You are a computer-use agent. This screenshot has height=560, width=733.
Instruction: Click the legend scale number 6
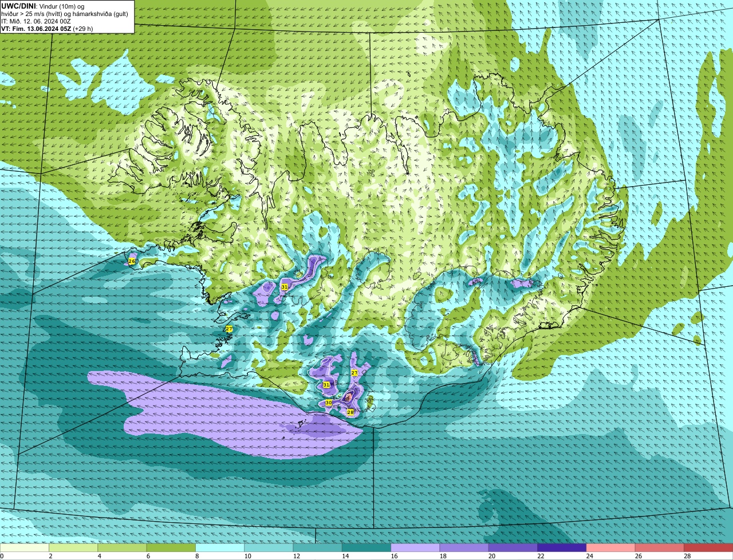coord(148,556)
